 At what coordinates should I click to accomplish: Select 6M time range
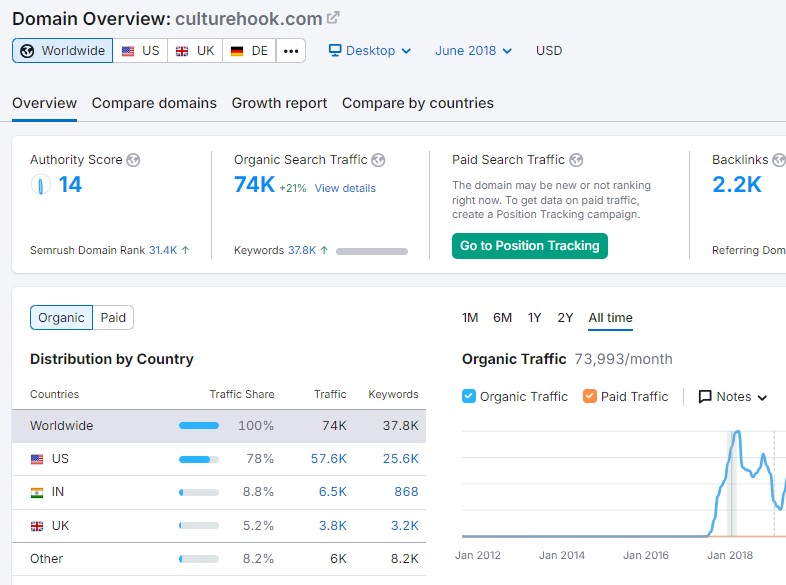502,317
